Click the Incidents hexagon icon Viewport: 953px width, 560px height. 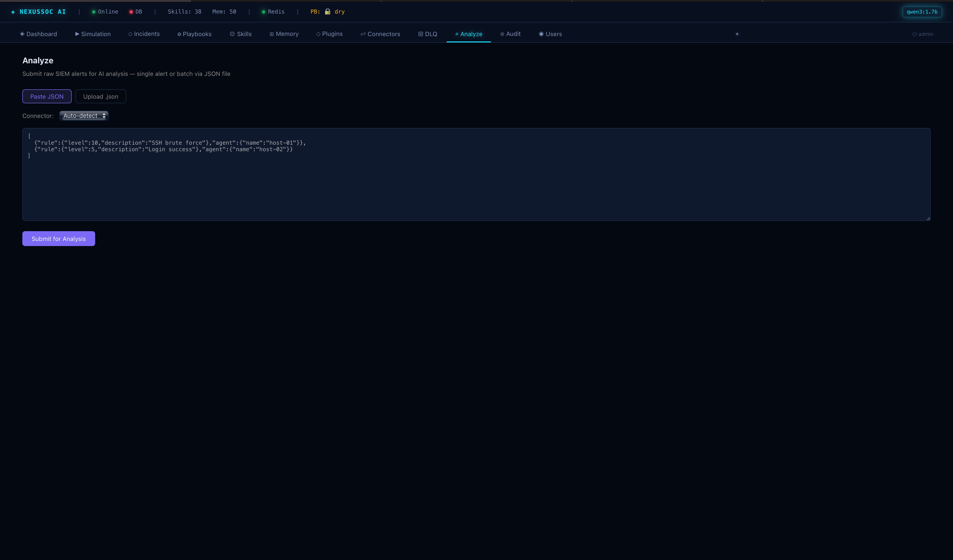click(130, 34)
